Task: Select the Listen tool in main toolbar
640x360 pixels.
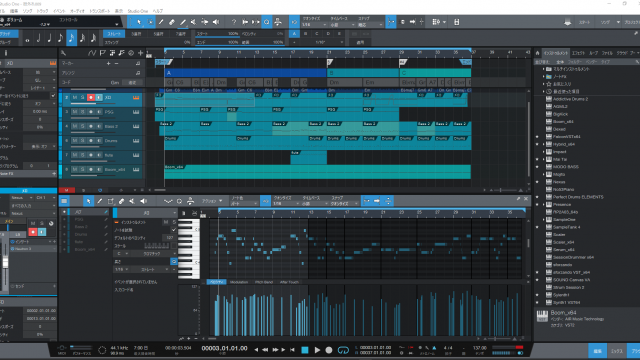Action: click(x=216, y=22)
